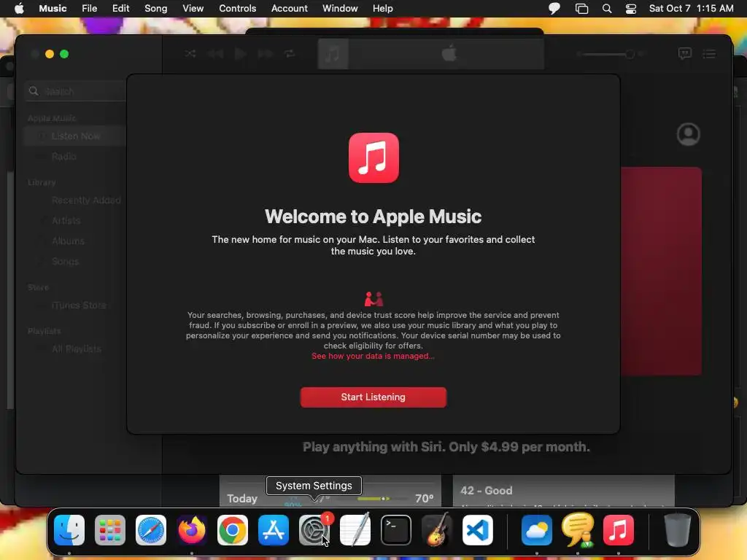Click the Apple Music app icon in dialog
The image size is (747, 560).
point(373,157)
